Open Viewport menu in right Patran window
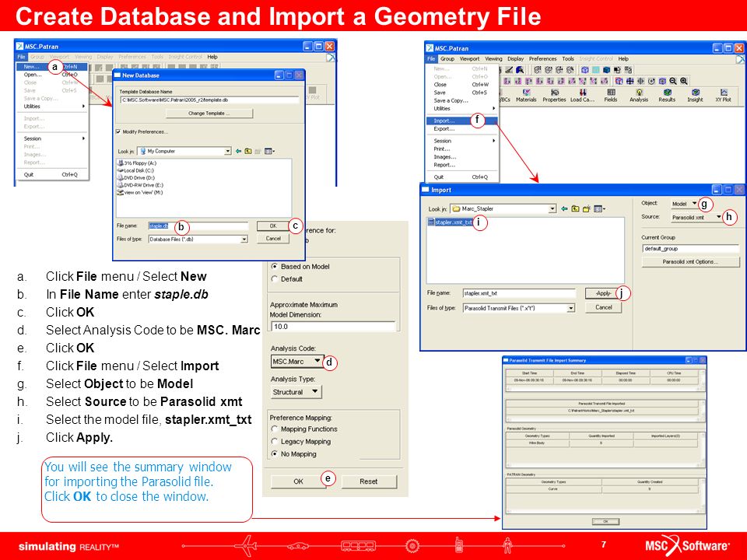 pos(469,59)
